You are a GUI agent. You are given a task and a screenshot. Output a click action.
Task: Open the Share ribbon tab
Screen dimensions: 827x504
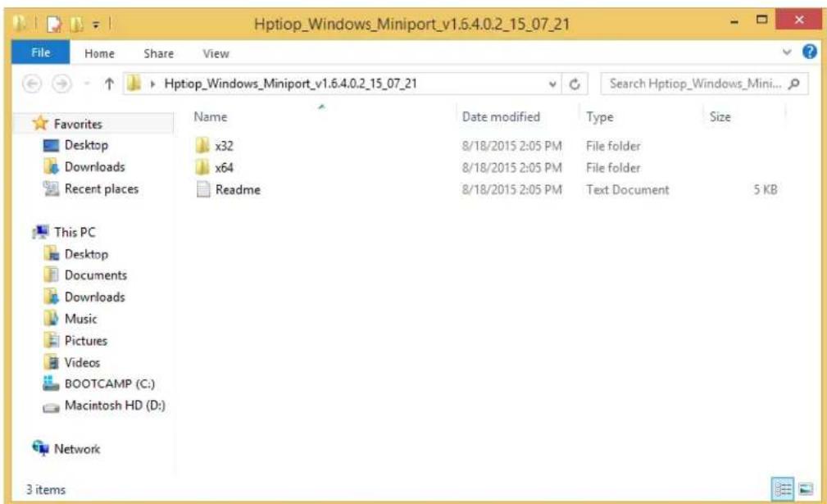(x=158, y=53)
